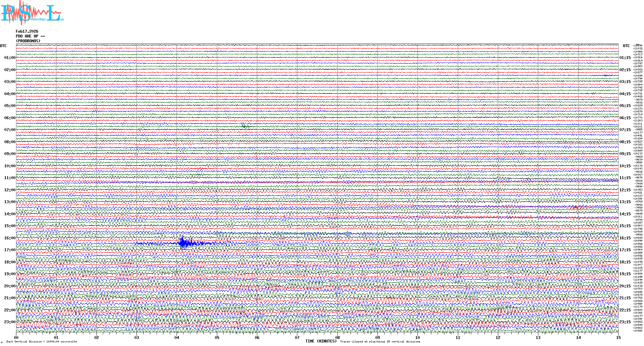Click the TIME (MINUTES) axis title
Image resolution: width=644 pixels, height=346 pixels.
point(321,341)
